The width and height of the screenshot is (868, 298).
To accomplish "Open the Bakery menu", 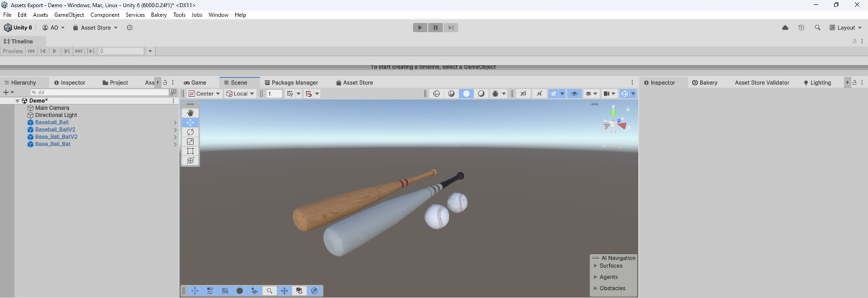I will click(x=158, y=14).
